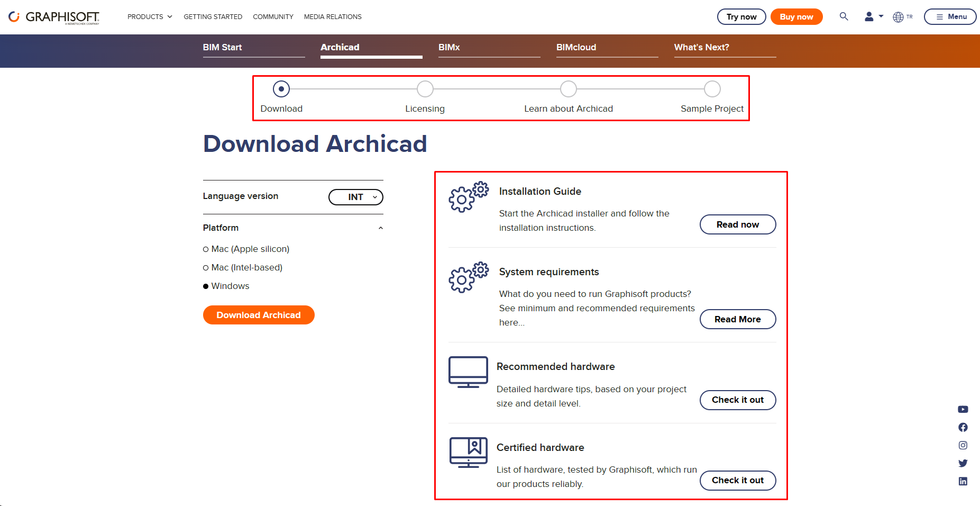The image size is (980, 506).
Task: Open GETTING STARTED in the top nav
Action: 213,17
